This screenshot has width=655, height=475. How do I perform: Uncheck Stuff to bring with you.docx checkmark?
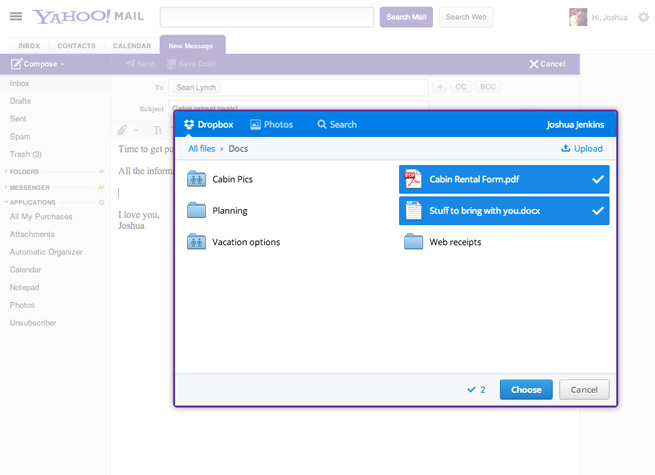click(598, 211)
